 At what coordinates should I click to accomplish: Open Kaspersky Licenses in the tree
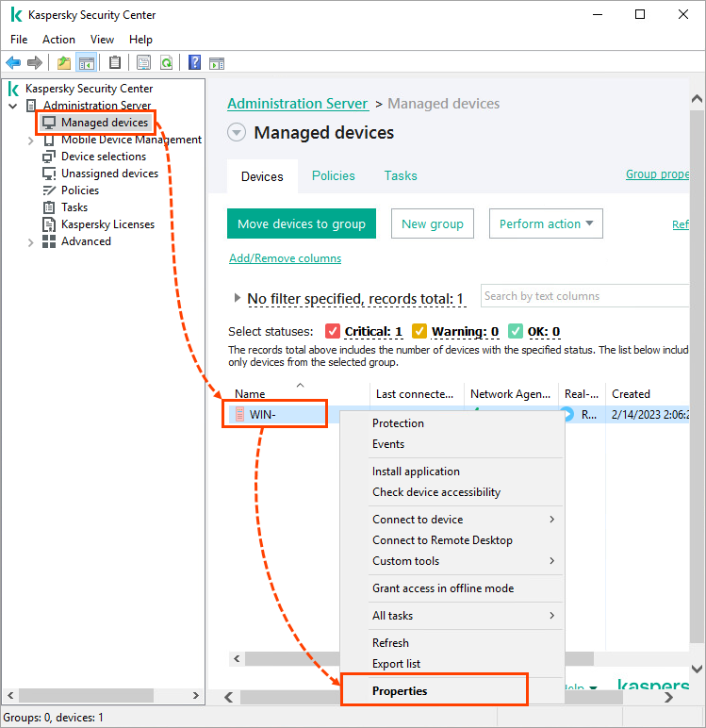pos(107,224)
